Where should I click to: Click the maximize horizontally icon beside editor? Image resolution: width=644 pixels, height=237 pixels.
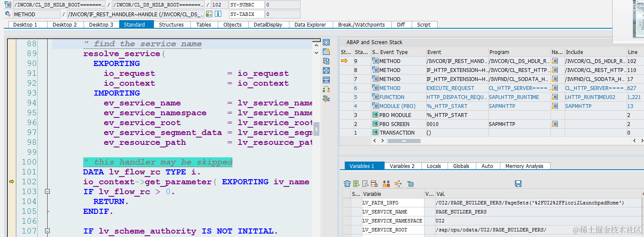click(326, 80)
